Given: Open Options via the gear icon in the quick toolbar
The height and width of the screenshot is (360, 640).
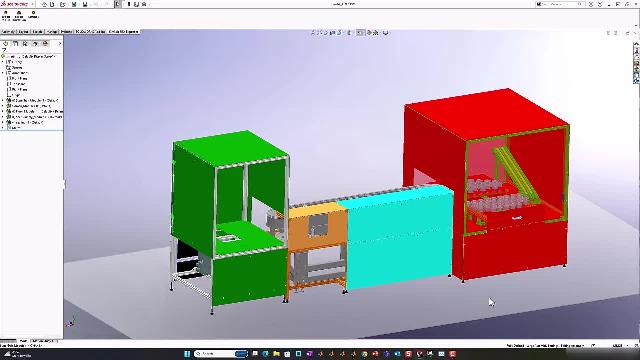Looking at the screenshot, I should click(x=144, y=4).
